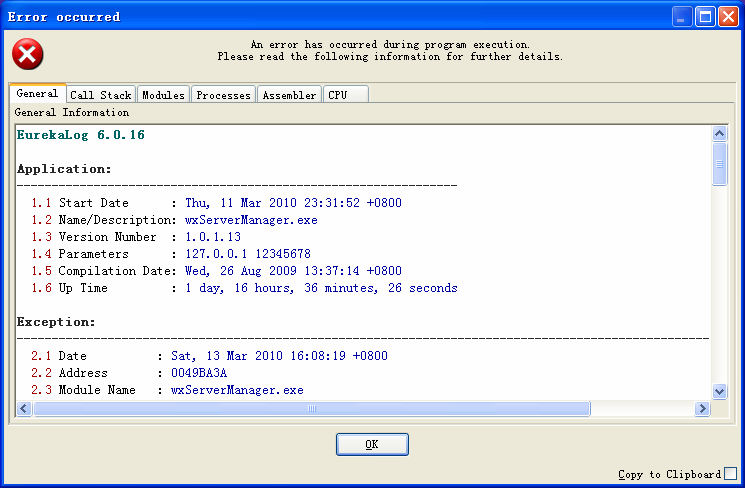Viewport: 745px width, 488px height.
Task: Click the OK button
Action: click(372, 444)
